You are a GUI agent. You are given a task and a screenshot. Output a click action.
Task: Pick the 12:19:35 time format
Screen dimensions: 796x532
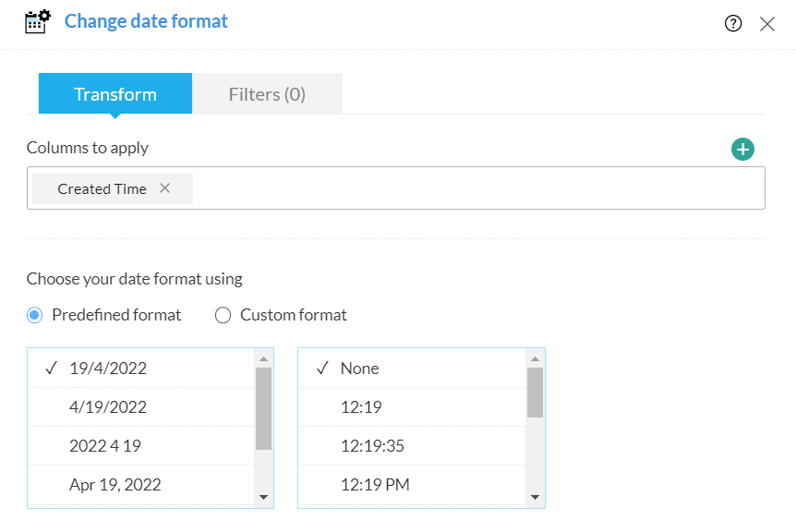pos(372,446)
